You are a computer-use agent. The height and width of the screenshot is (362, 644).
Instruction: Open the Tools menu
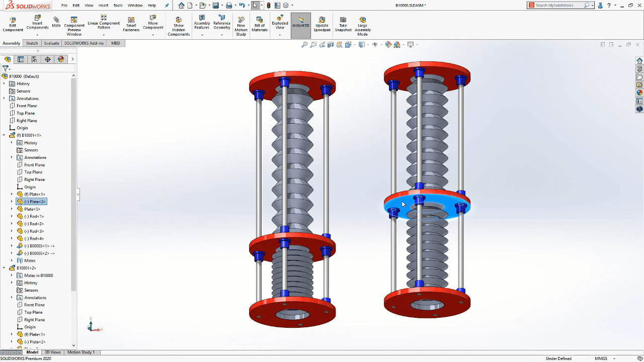pos(118,5)
